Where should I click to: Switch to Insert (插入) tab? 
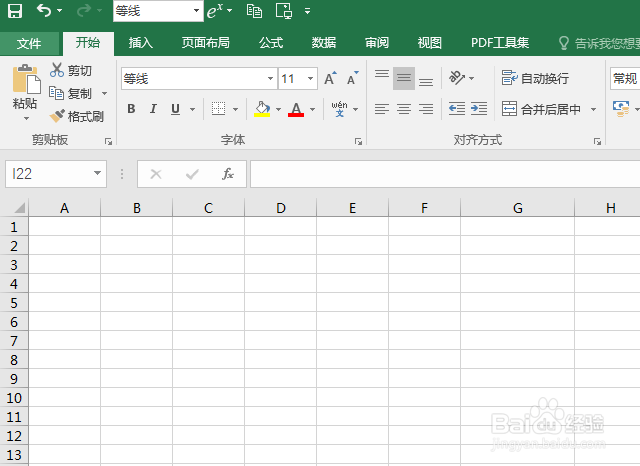141,43
